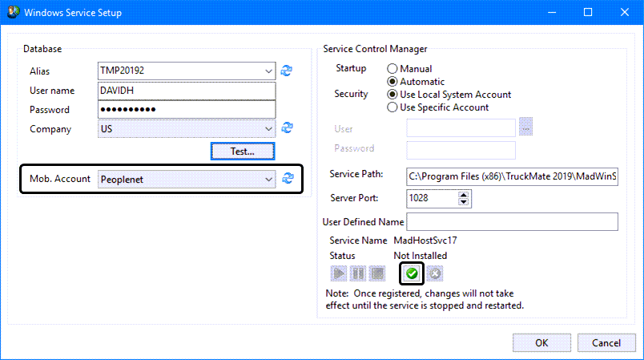Increase the Server Port value
The width and height of the screenshot is (644, 360).
click(463, 195)
